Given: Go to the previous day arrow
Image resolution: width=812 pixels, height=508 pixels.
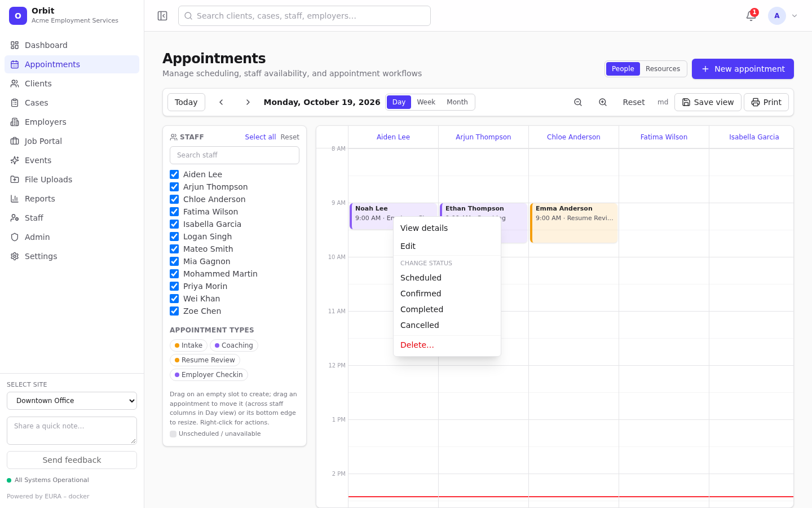Looking at the screenshot, I should (222, 102).
